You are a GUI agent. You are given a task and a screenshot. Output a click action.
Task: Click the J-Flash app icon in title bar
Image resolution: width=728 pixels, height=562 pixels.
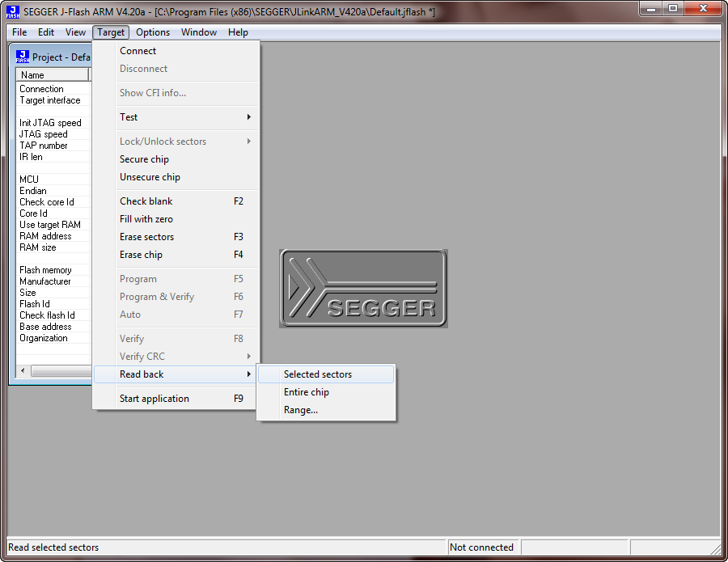pyautogui.click(x=12, y=12)
